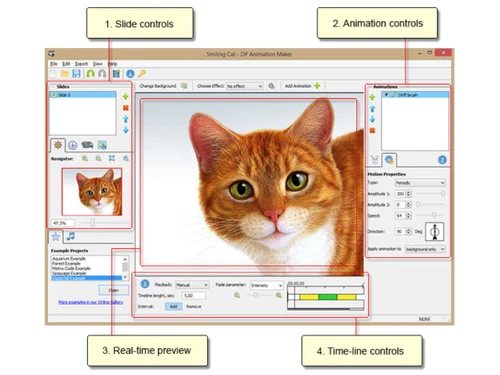Click the Open button under Example Projects

pyautogui.click(x=114, y=290)
